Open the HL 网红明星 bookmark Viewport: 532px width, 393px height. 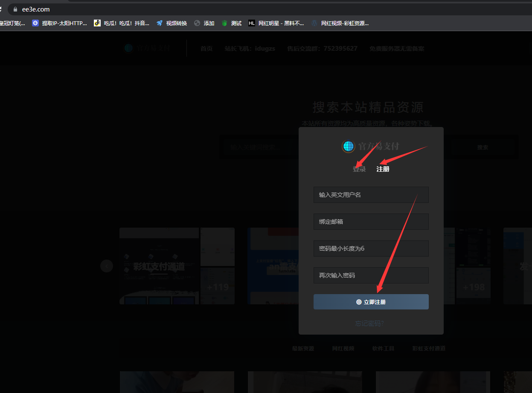point(252,23)
